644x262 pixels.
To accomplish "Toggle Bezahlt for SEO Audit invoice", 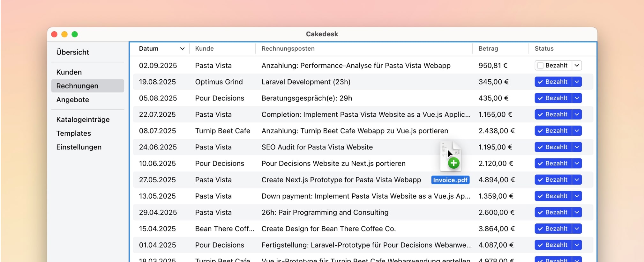I will (x=553, y=147).
